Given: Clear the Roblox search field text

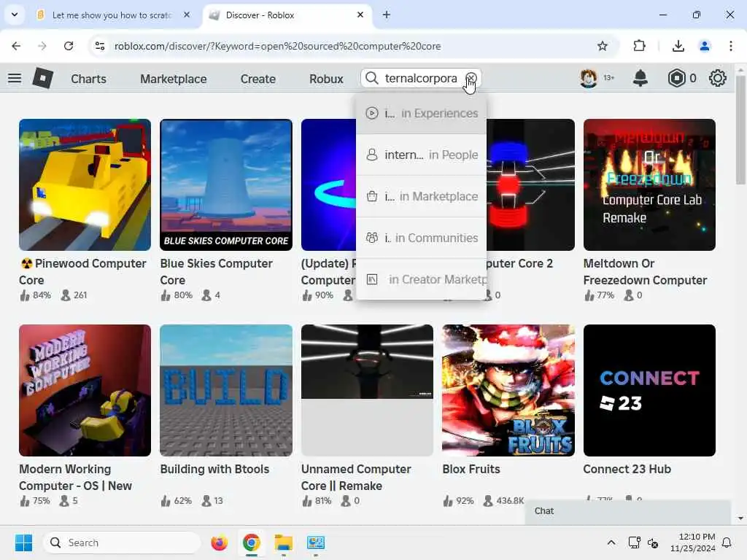Looking at the screenshot, I should point(471,78).
